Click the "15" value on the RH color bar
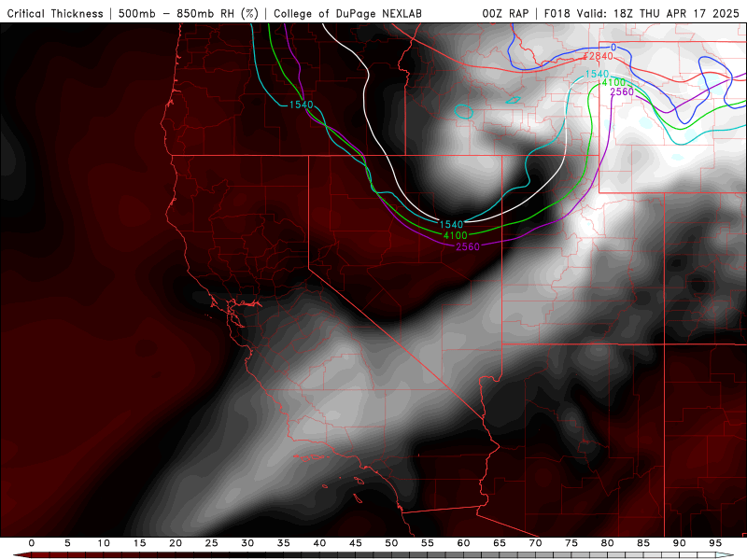Screen dimensions: 747x560 point(139,543)
